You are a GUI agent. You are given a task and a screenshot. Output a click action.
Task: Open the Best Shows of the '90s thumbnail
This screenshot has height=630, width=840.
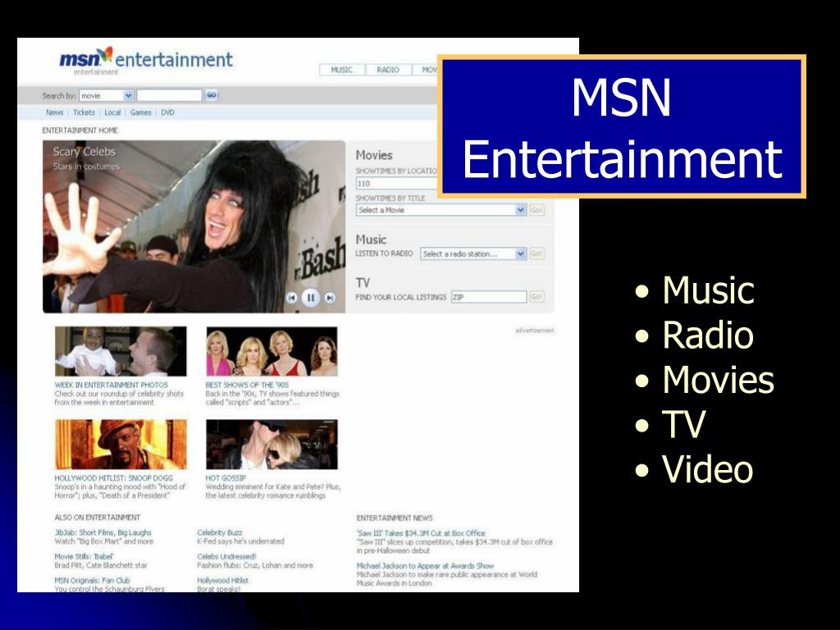click(272, 351)
